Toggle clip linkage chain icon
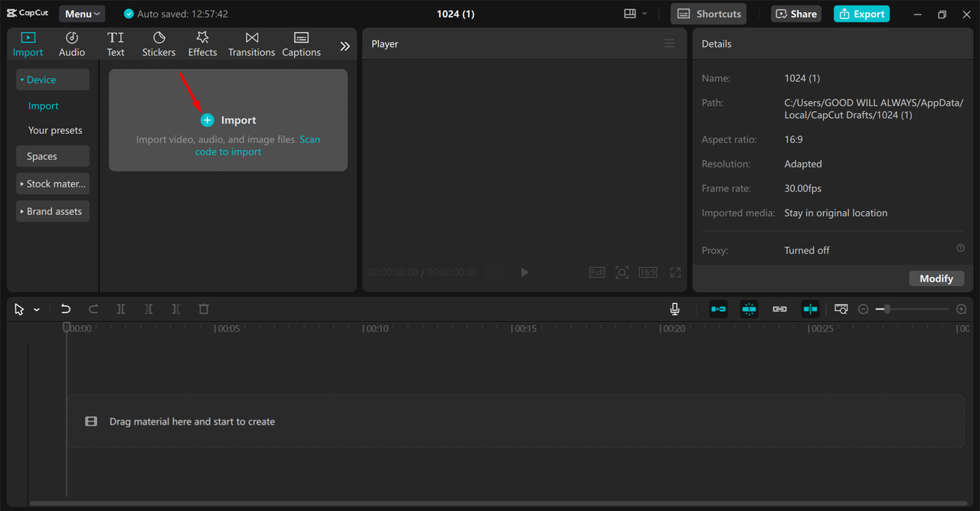Image resolution: width=980 pixels, height=511 pixels. (779, 309)
